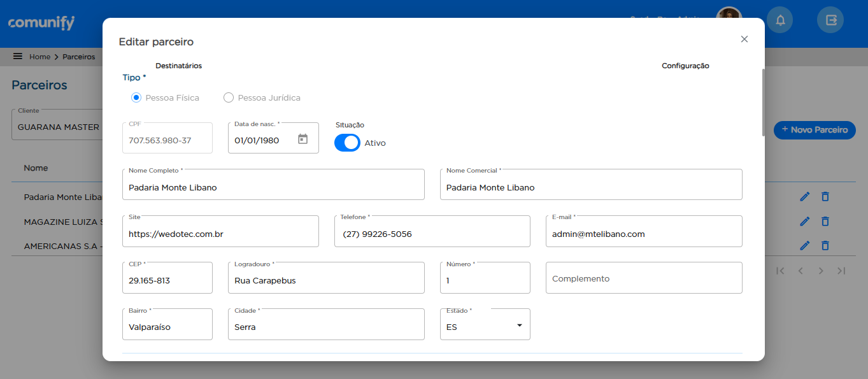This screenshot has height=379, width=868.
Task: Open the notifications bell icon
Action: [x=779, y=20]
